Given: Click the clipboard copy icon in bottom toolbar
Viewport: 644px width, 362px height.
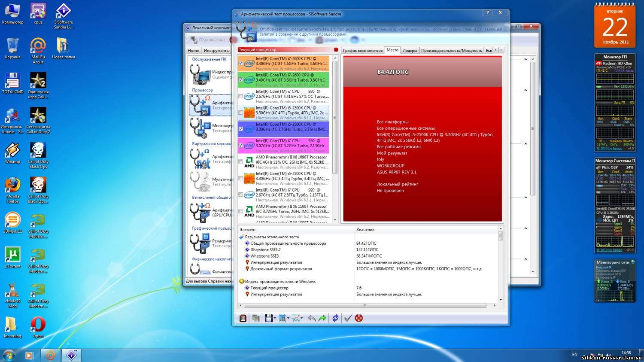Looking at the screenshot, I should (x=243, y=318).
